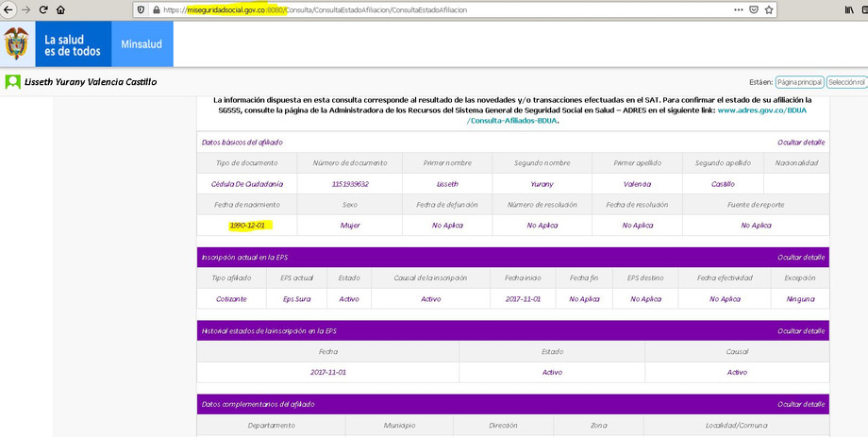The height and width of the screenshot is (437, 868).
Task: Click the Colombia coat of arms logo
Action: pyautogui.click(x=17, y=43)
